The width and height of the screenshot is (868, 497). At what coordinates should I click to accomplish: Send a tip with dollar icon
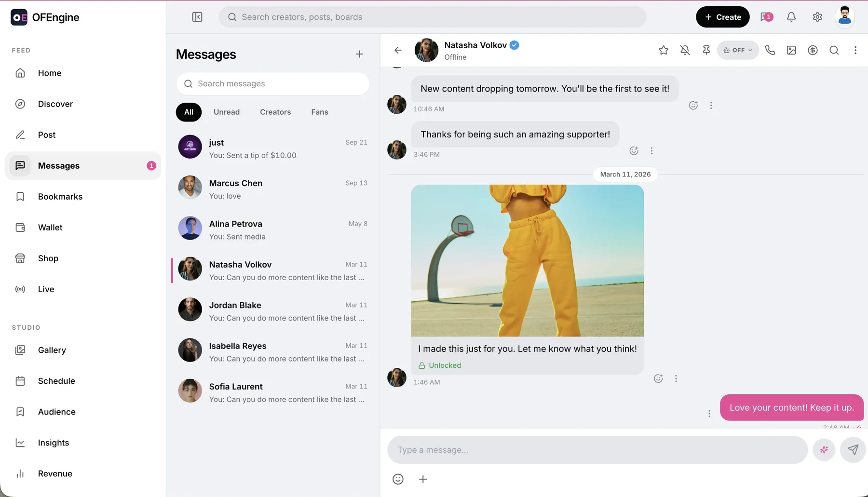click(813, 50)
